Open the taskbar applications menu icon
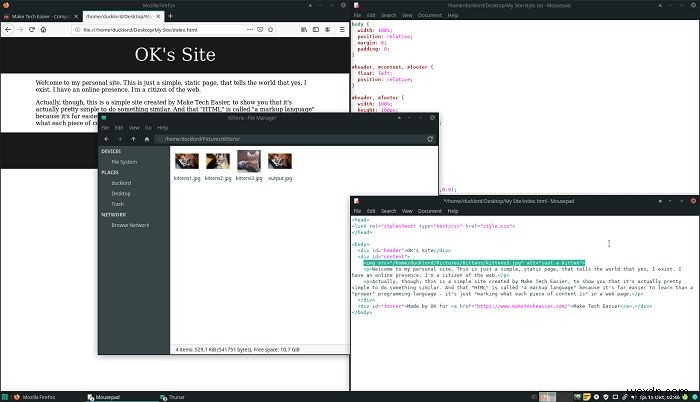The width and height of the screenshot is (700, 402). click(5, 397)
